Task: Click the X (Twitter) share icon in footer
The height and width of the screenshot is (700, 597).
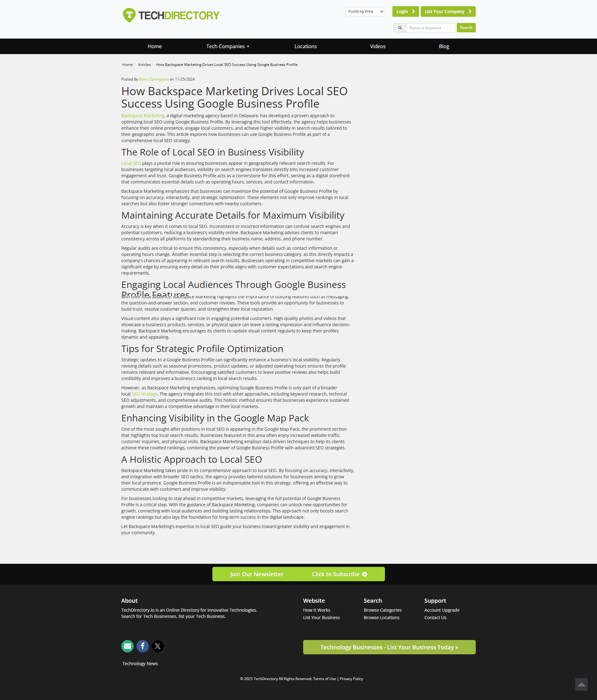Action: point(157,646)
